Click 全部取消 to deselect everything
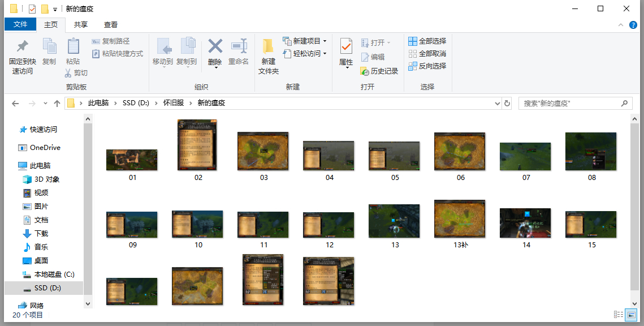 (x=427, y=53)
